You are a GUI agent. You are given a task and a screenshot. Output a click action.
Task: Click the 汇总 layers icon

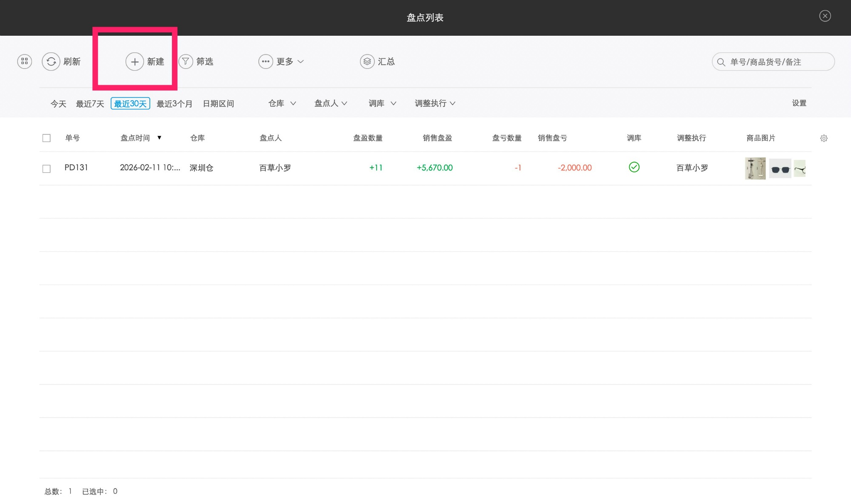pyautogui.click(x=367, y=62)
